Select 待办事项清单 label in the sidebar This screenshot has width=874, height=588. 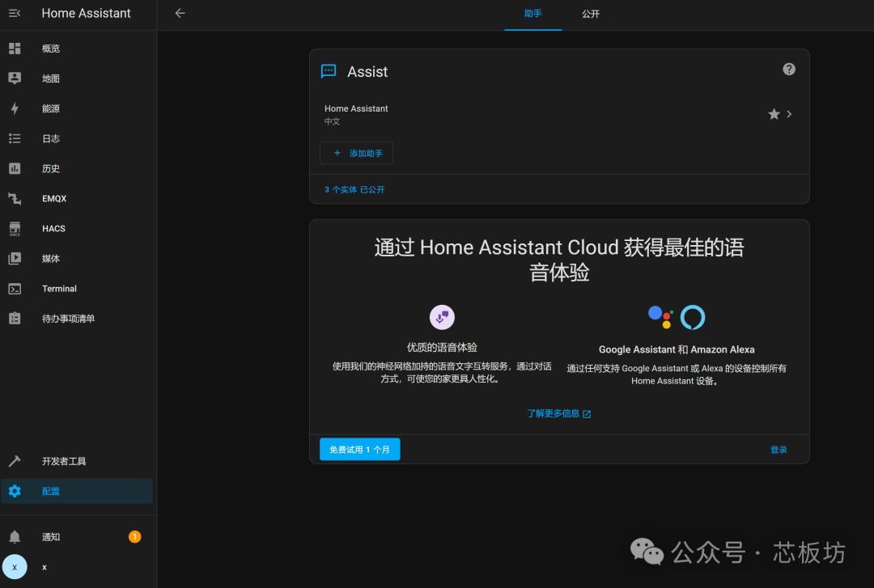pyautogui.click(x=68, y=318)
